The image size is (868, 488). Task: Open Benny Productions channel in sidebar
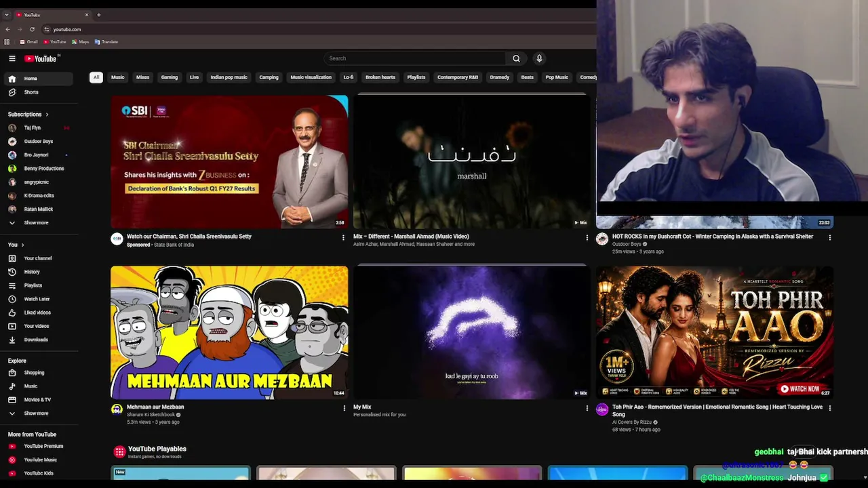[x=38, y=169]
